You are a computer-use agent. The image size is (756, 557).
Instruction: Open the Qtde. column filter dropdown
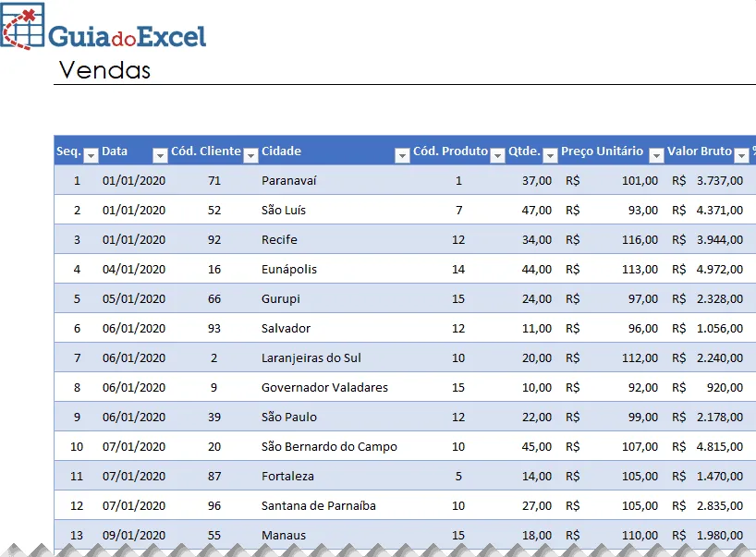550,155
